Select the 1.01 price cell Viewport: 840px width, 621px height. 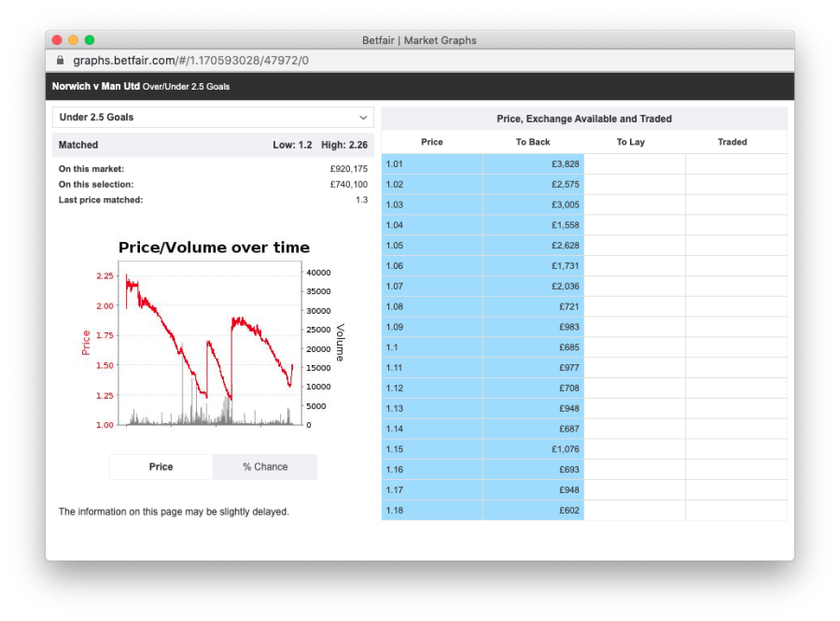(x=432, y=164)
